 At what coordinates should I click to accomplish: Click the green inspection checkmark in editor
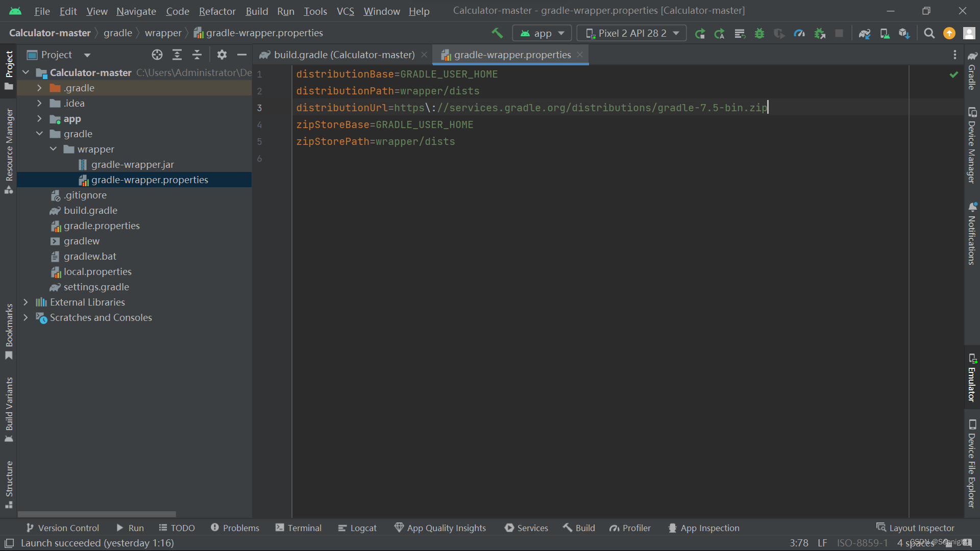pyautogui.click(x=953, y=74)
